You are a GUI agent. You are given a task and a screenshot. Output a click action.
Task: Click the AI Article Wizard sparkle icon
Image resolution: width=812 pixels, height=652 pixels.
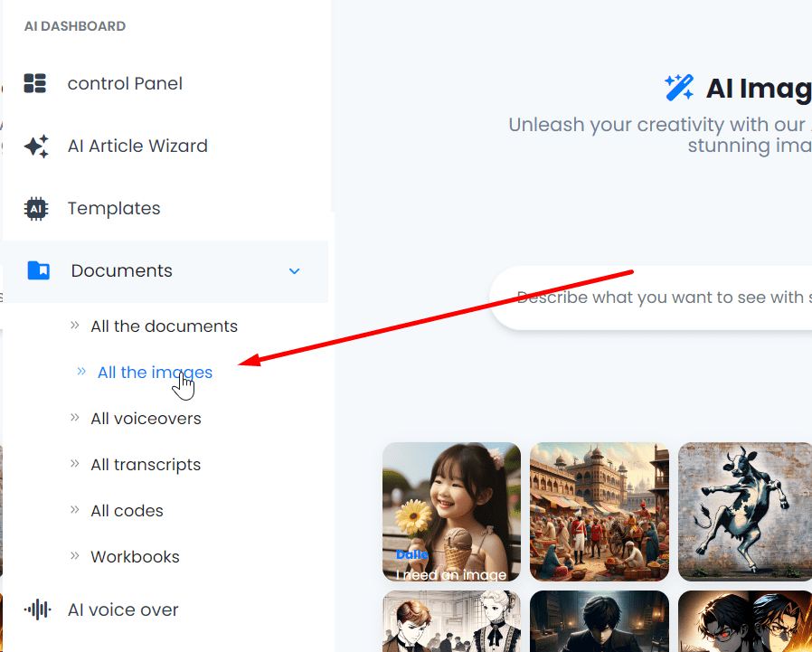coord(36,146)
